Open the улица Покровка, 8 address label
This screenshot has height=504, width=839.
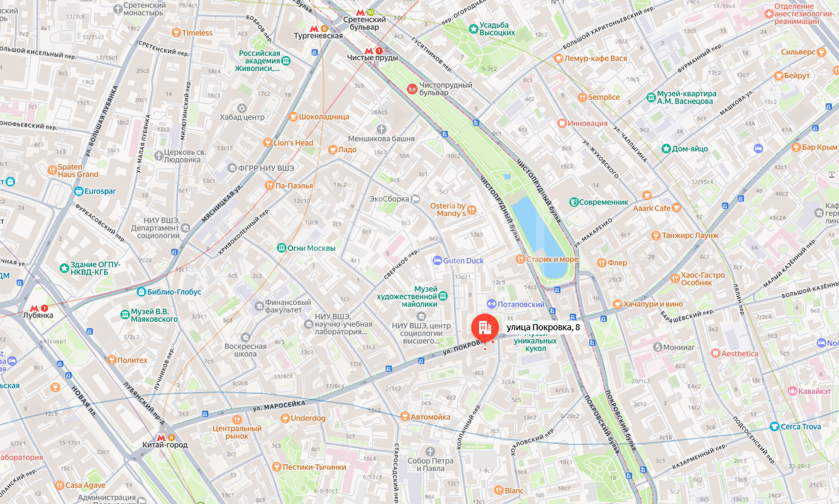point(543,327)
